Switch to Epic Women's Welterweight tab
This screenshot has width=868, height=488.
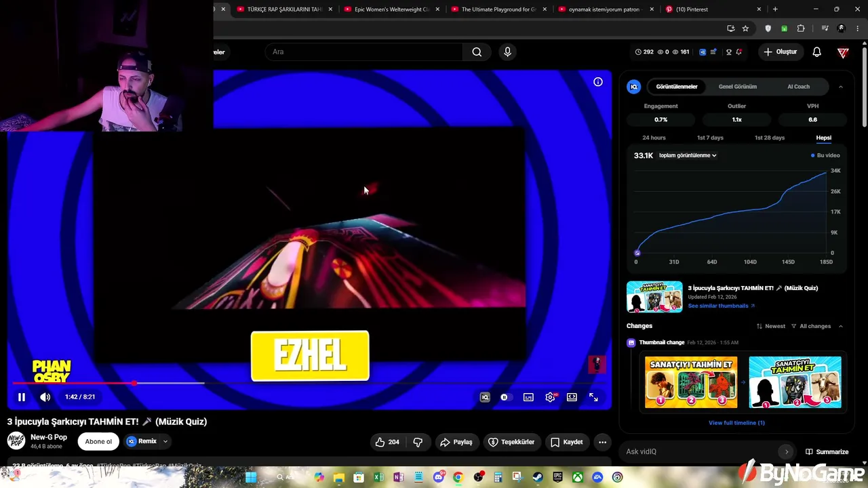(x=392, y=9)
